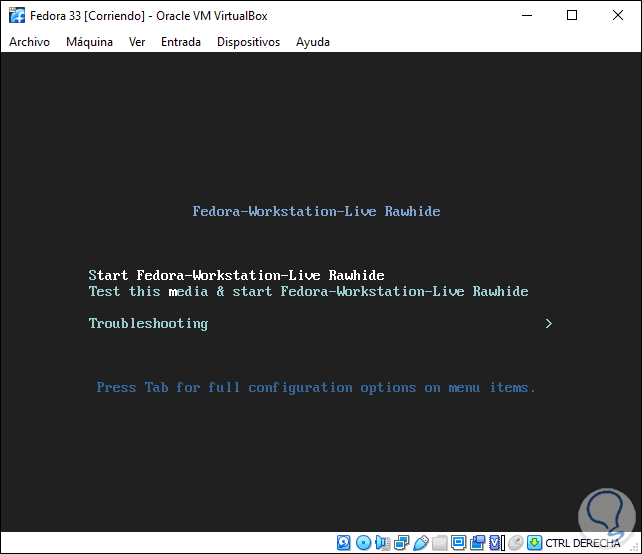
Task: Click the hard disk activity status icon
Action: pyautogui.click(x=344, y=543)
